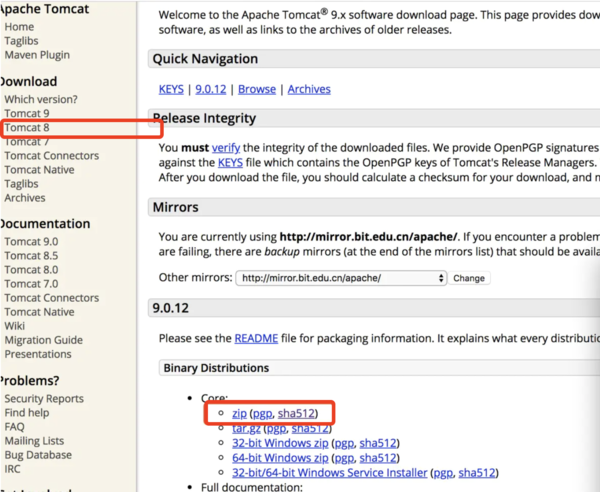
Task: Download 32-bit/64-bit Windows Service Installer
Action: pyautogui.click(x=329, y=473)
